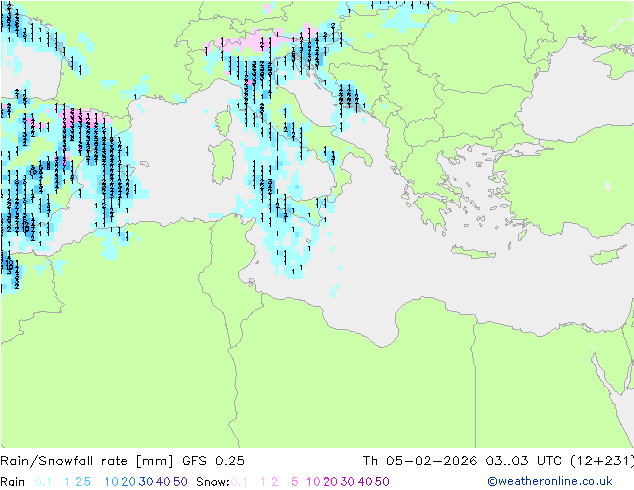The height and width of the screenshot is (490, 634).
Task: Select the snow legend value 50
Action: click(382, 482)
